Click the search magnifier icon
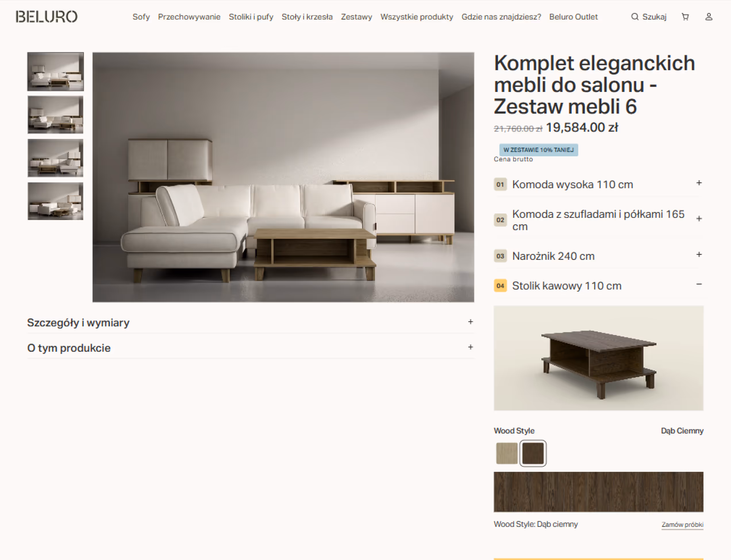Viewport: 731px width, 560px height. (x=635, y=17)
